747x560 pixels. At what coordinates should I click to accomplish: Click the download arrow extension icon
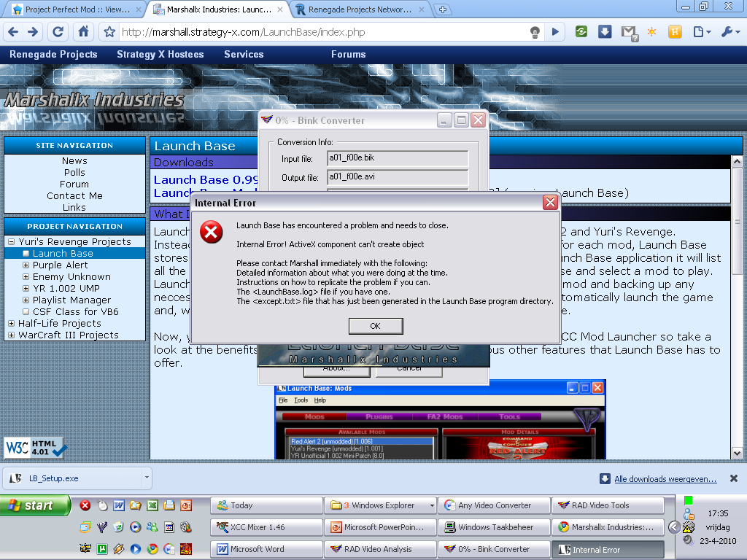tap(605, 32)
